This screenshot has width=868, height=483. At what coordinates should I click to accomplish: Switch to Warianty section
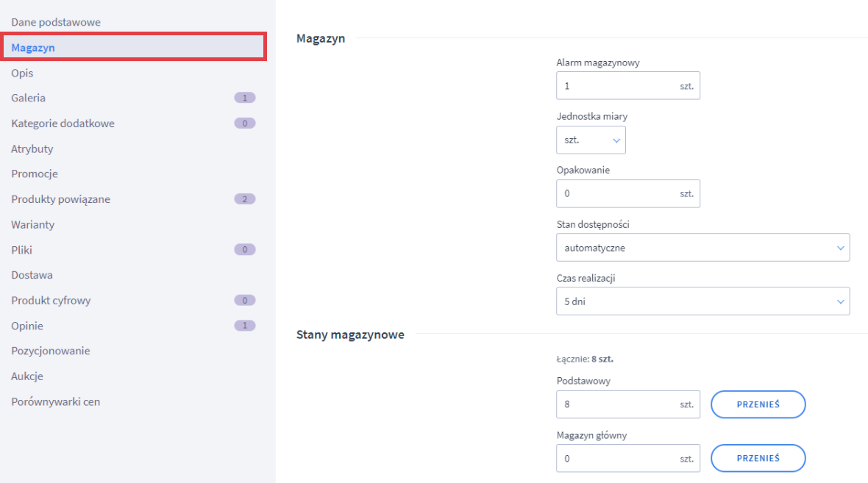[33, 224]
